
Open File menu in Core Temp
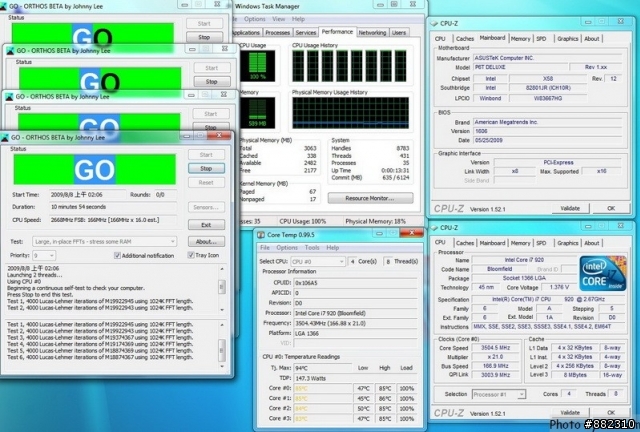[265, 248]
